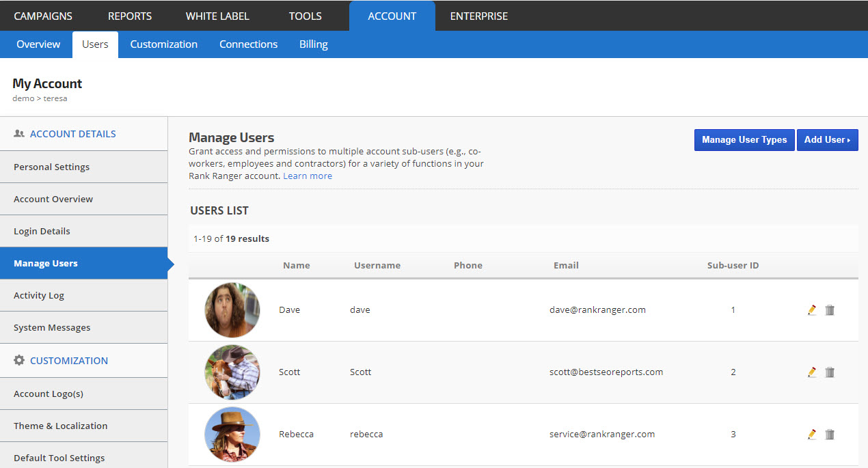The height and width of the screenshot is (468, 868).
Task: Go to the Connections tab
Action: pyautogui.click(x=248, y=44)
